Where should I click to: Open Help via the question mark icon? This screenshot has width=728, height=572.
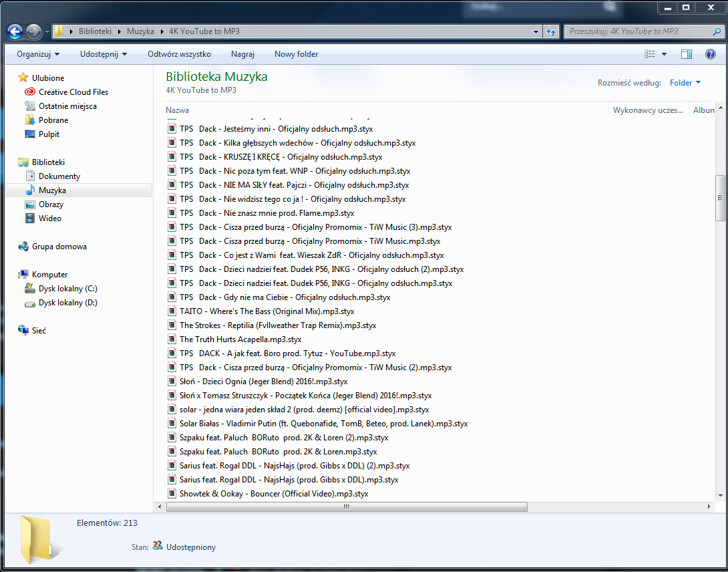(711, 54)
